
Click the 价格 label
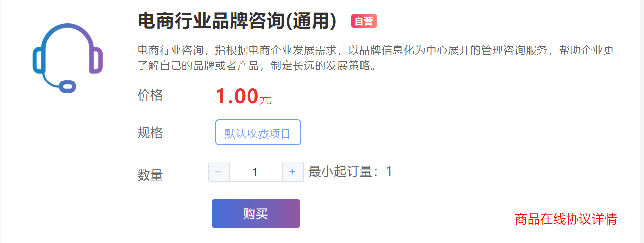pyautogui.click(x=150, y=95)
